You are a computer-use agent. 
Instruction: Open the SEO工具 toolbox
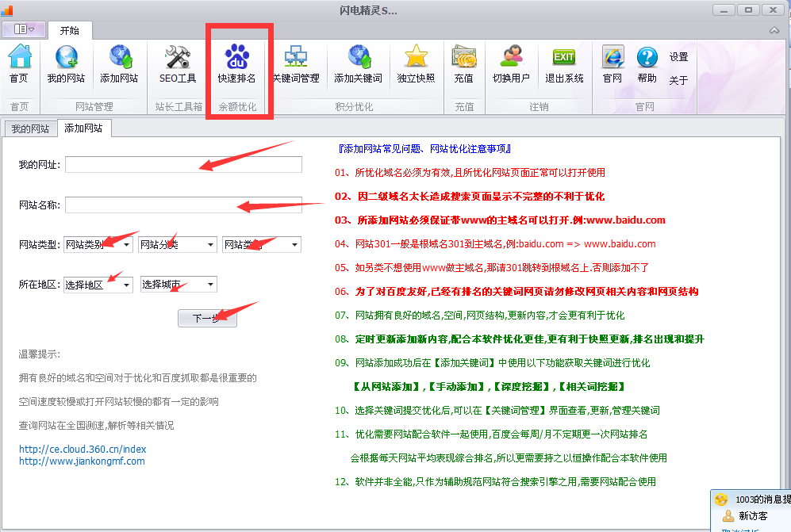coord(178,63)
